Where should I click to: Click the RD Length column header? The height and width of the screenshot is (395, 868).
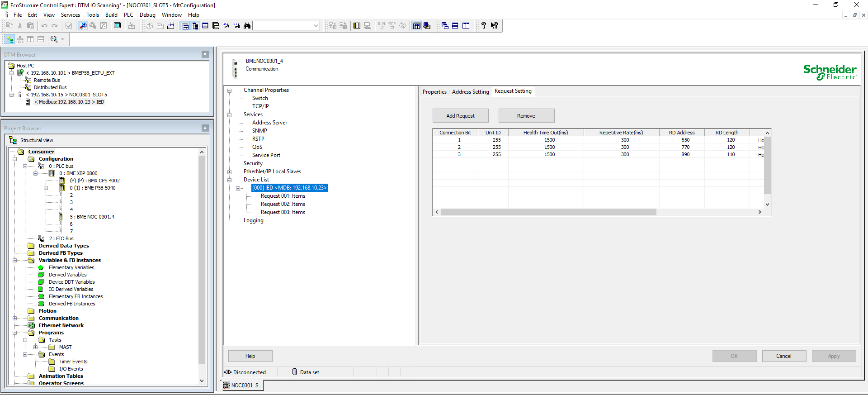(726, 133)
